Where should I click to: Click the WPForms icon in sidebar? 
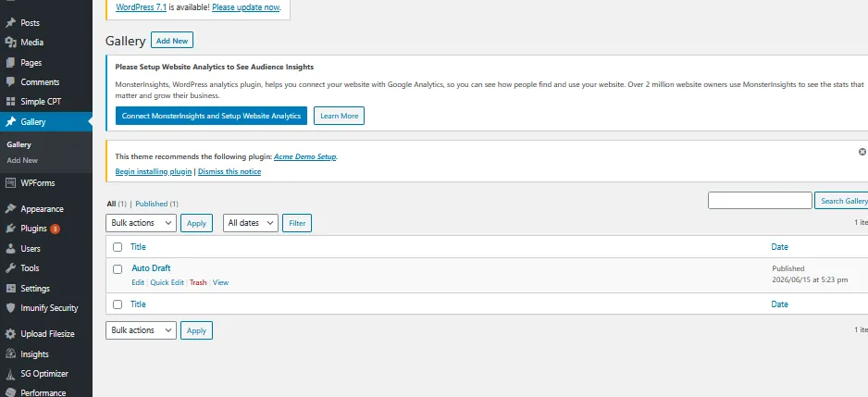[10, 183]
